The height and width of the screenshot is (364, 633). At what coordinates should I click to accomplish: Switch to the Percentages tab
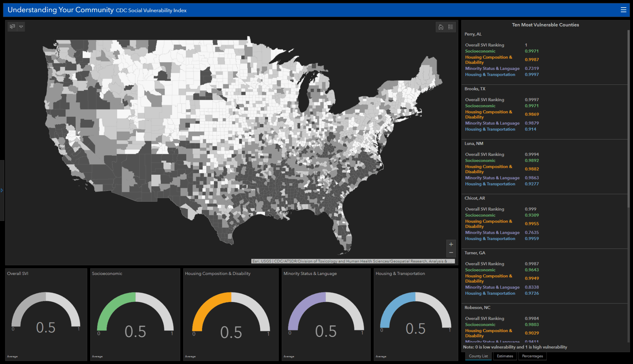pyautogui.click(x=532, y=356)
